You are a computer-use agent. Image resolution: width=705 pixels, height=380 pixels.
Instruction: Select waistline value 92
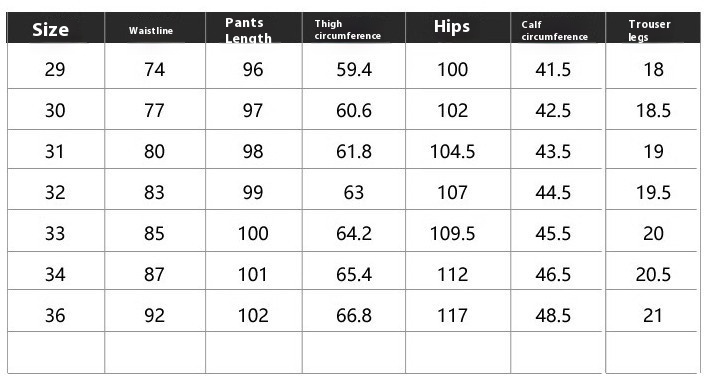click(x=154, y=316)
